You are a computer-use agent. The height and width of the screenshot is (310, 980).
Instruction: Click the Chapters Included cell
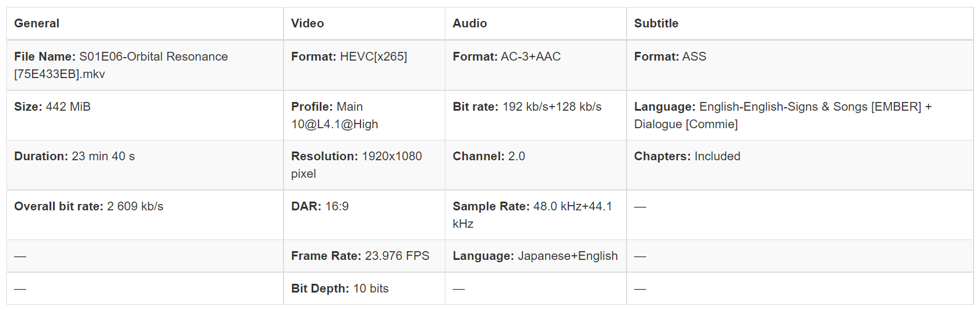(687, 156)
